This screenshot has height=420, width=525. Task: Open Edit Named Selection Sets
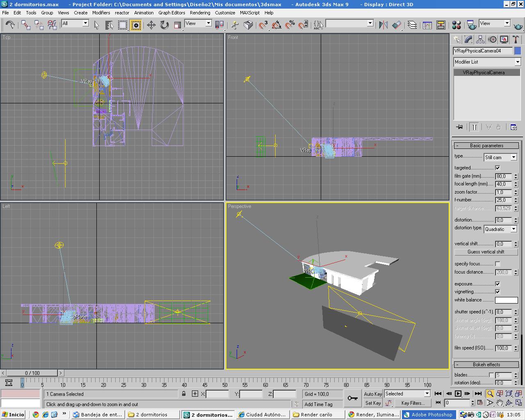pyautogui.click(x=318, y=25)
